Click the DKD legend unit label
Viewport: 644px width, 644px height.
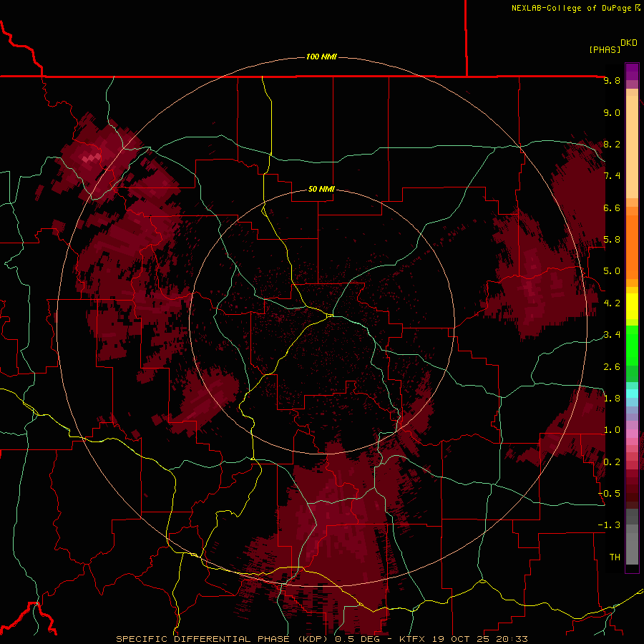[629, 43]
